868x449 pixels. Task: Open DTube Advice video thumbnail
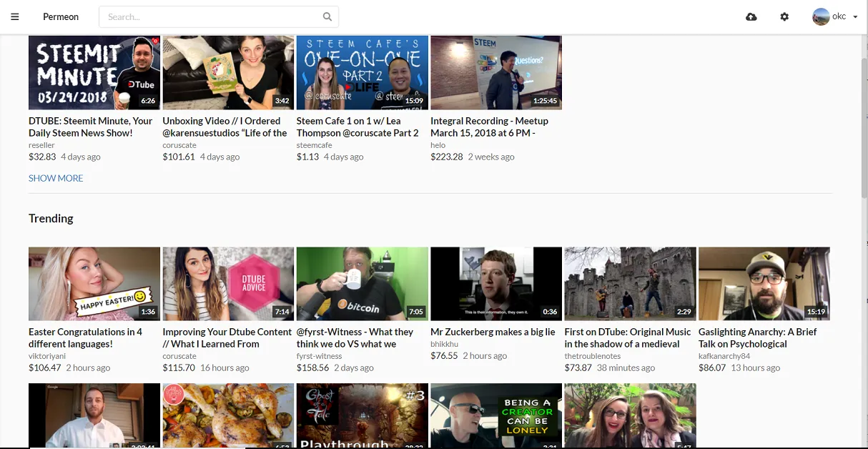[228, 284]
